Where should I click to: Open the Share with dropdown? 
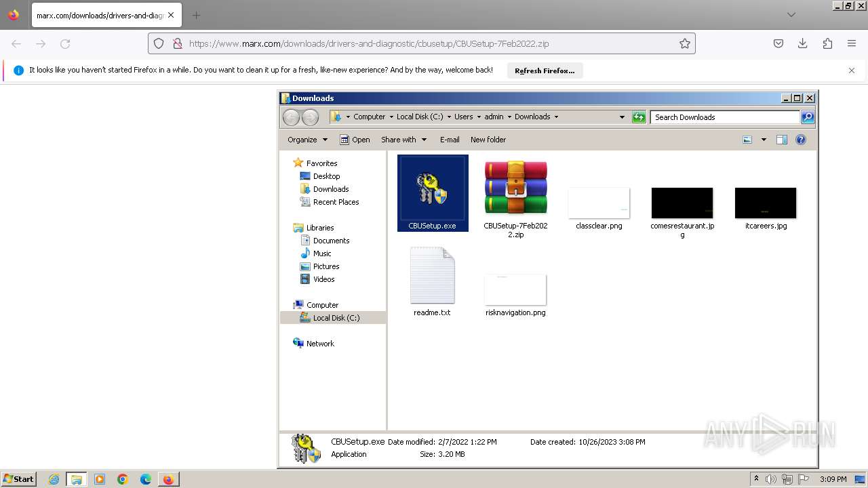click(x=403, y=140)
